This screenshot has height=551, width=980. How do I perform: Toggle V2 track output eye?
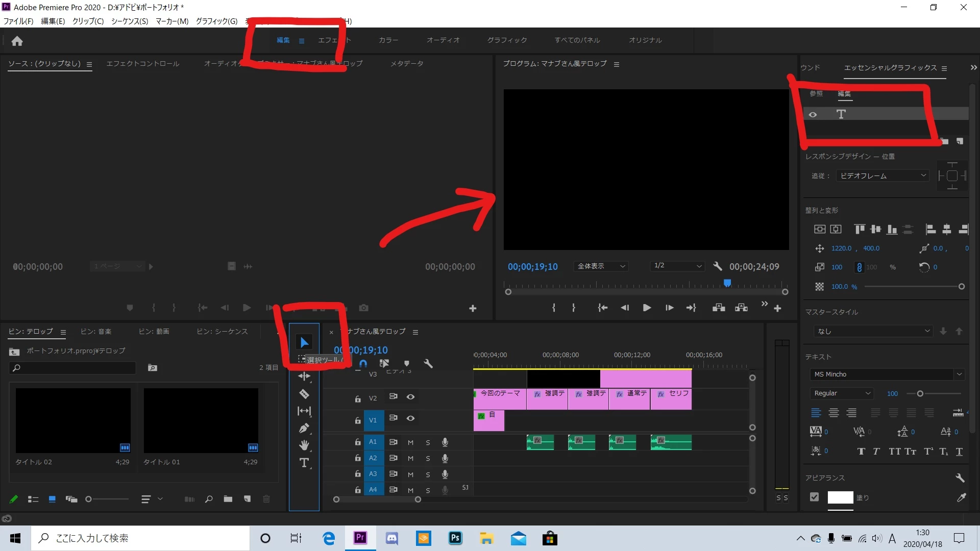(x=410, y=396)
